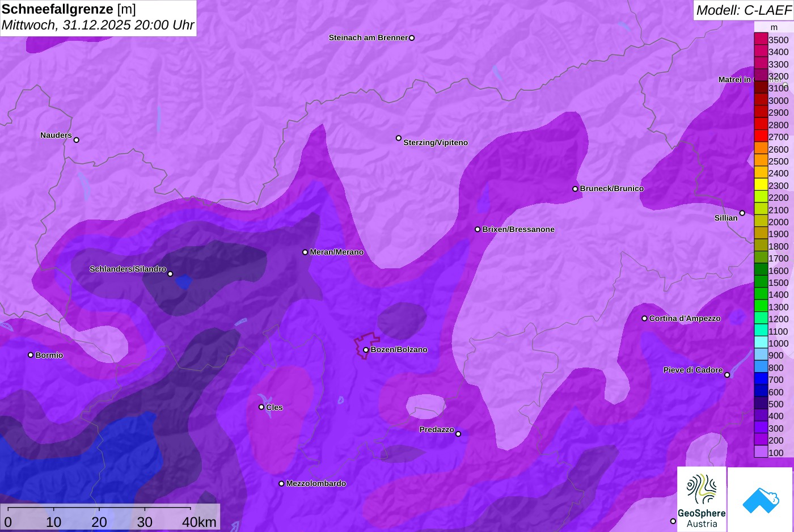
Task: Pick the orange 2500 m legend swatch
Action: pyautogui.click(x=761, y=161)
